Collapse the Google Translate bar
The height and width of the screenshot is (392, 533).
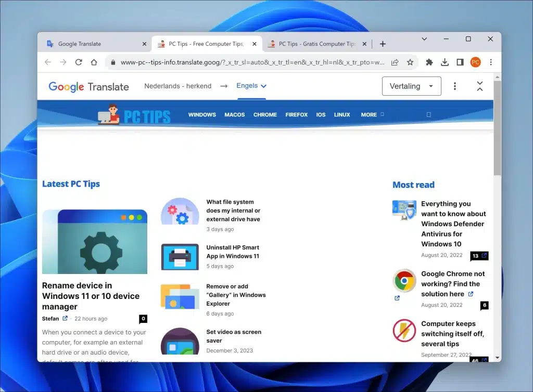pyautogui.click(x=480, y=86)
